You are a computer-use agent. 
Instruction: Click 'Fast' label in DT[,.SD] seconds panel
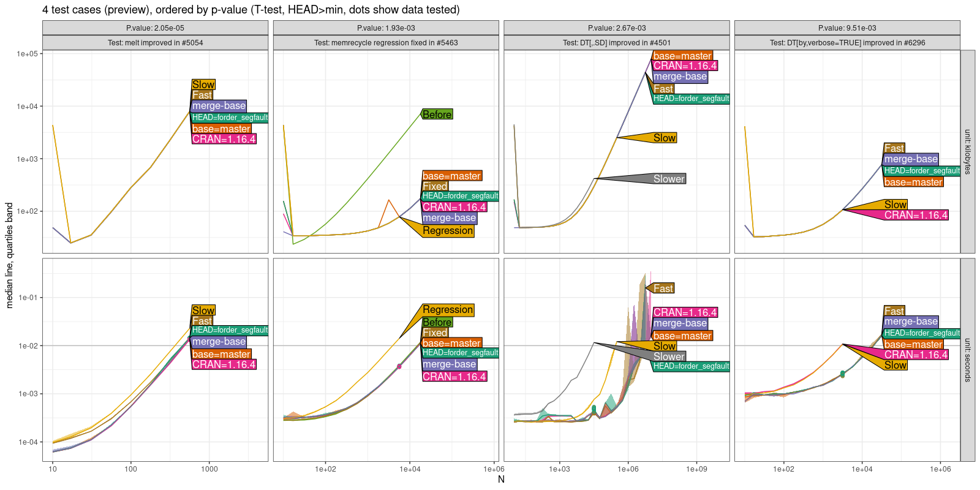pos(663,288)
